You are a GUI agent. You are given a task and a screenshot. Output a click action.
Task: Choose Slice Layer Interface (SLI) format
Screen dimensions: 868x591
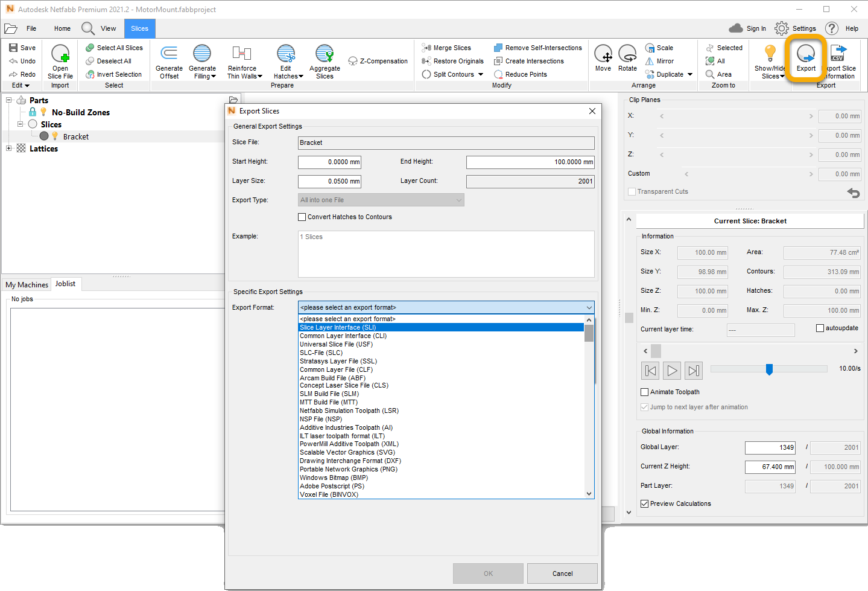point(441,327)
